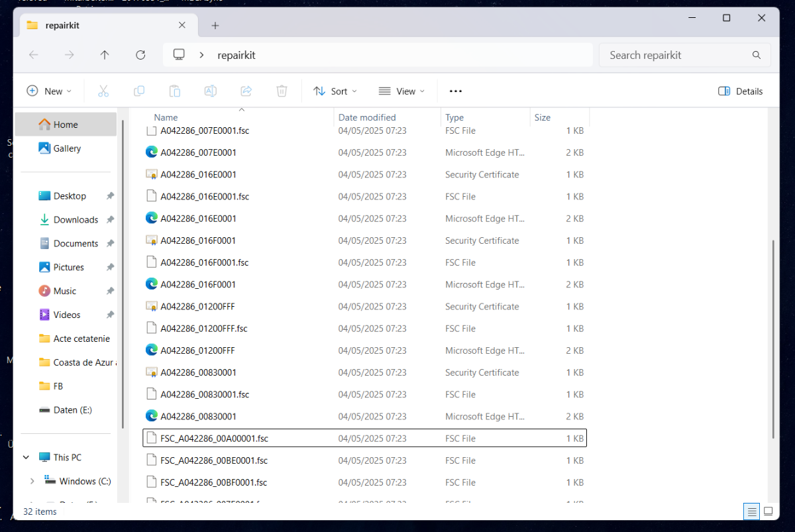Go up one folder level
795x532 pixels.
pos(105,55)
